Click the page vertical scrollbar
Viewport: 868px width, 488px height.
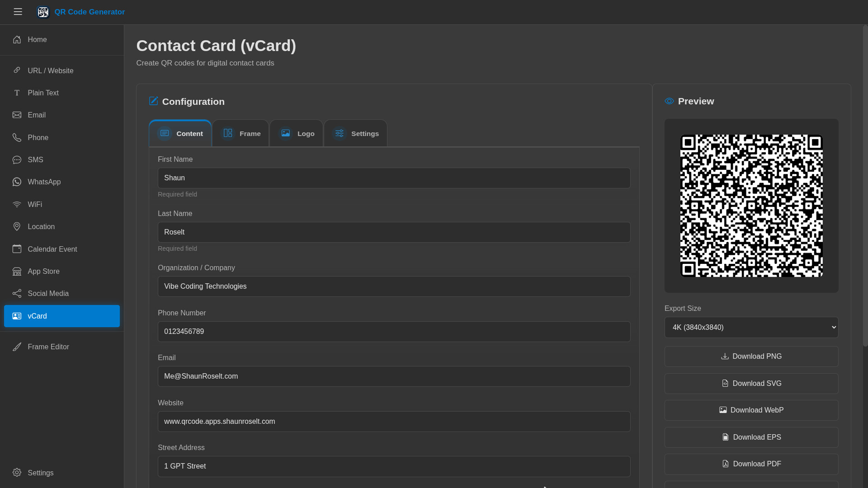(865, 185)
